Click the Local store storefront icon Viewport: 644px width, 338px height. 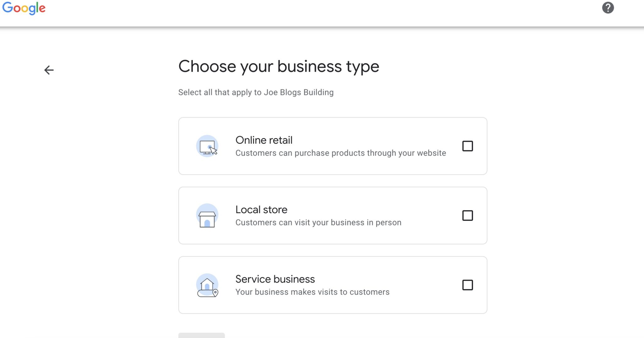click(x=207, y=216)
